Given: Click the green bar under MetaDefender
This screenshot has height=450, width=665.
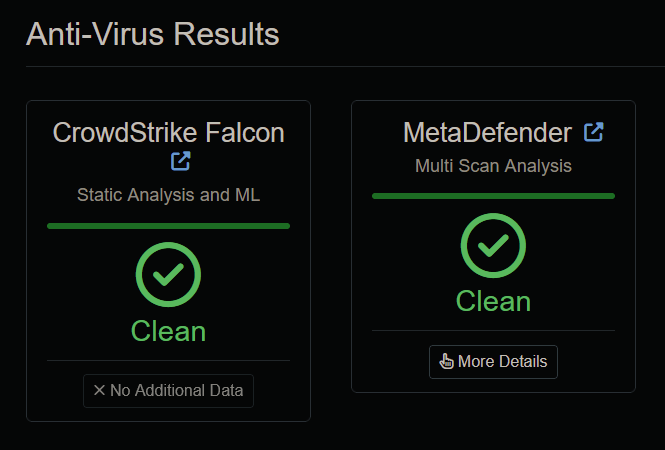Looking at the screenshot, I should pos(493,196).
